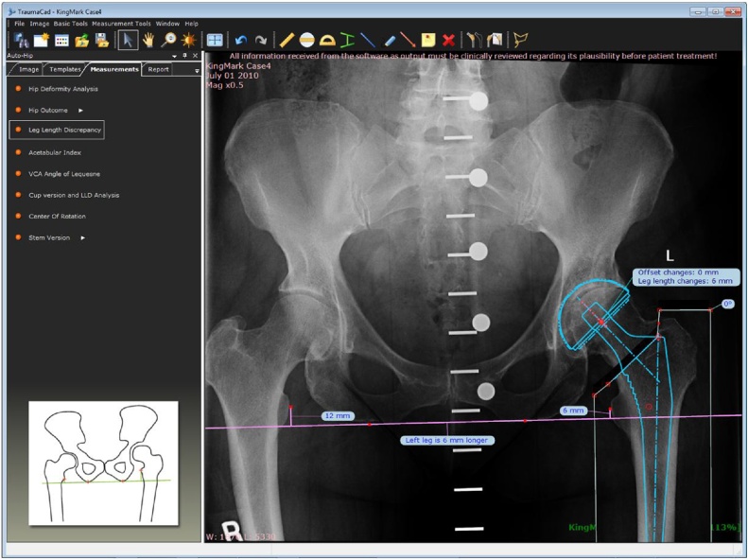Click the redo arrow
The image size is (748, 560).
260,41
